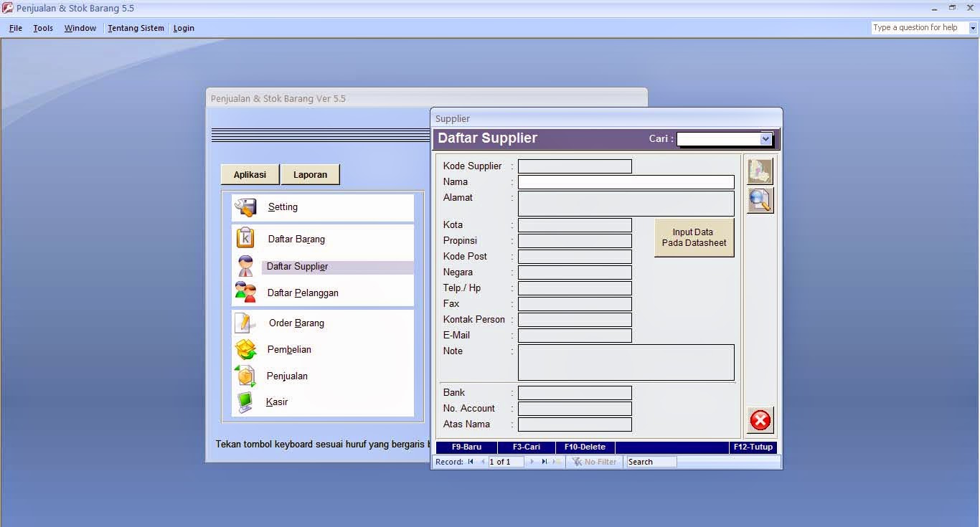Go to last record navigation arrow
980x527 pixels.
click(x=545, y=462)
